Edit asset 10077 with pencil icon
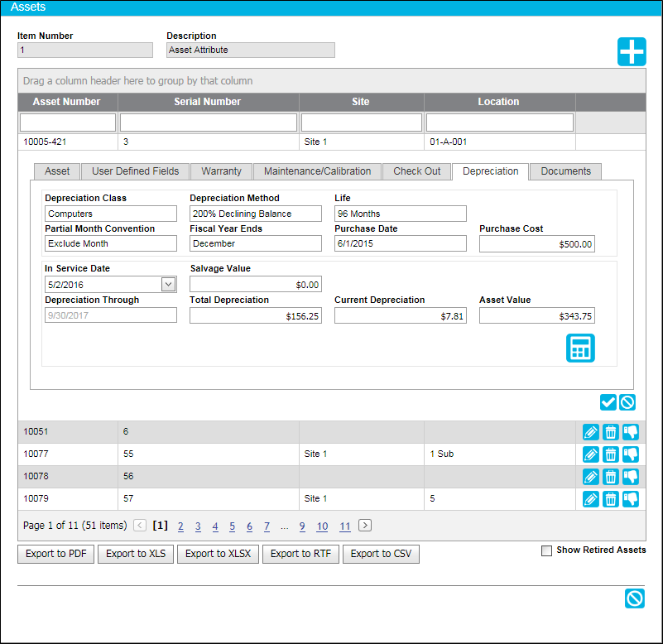Screen dimensions: 663x644 coord(591,454)
